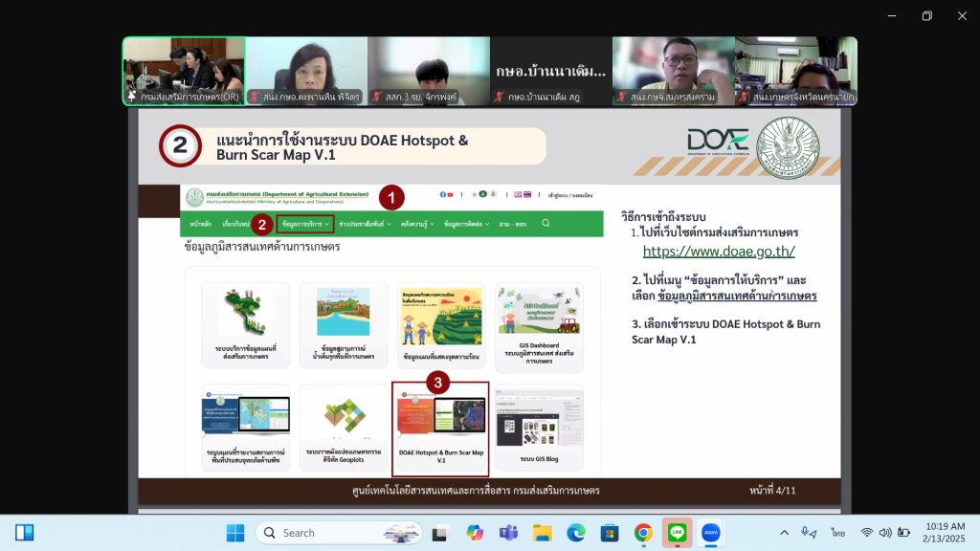980x551 pixels.
Task: Open the ระบบ GIS Blog card
Action: pos(539,428)
